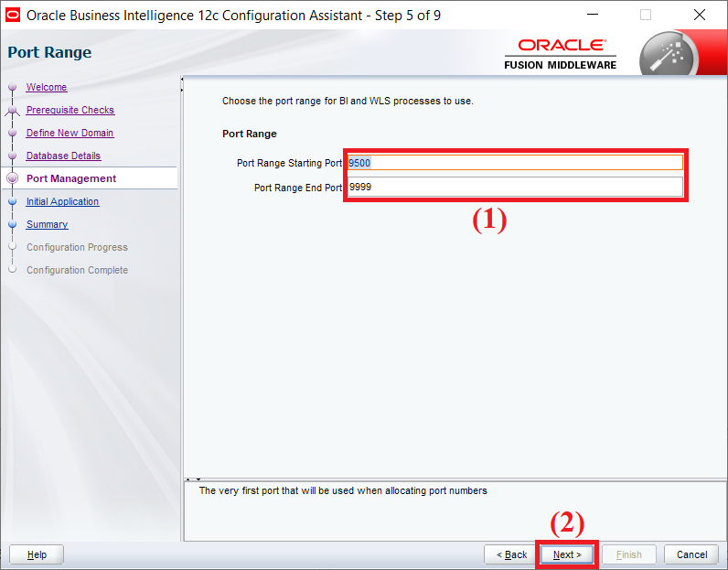The image size is (728, 570).
Task: Jump to Database Details step
Action: click(x=64, y=156)
